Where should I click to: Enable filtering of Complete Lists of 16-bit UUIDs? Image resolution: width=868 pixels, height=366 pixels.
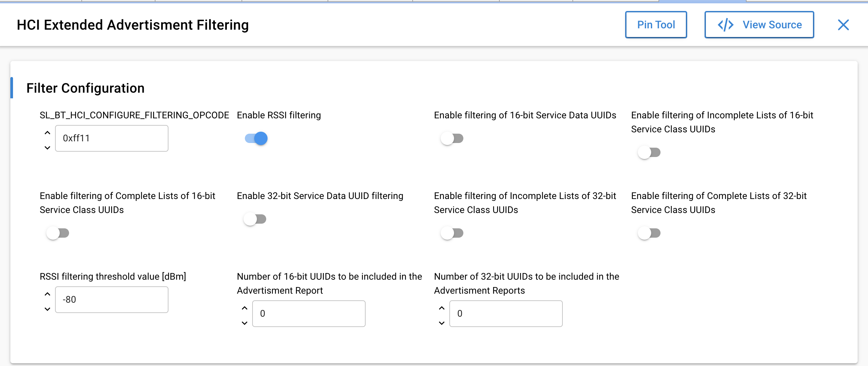point(58,233)
